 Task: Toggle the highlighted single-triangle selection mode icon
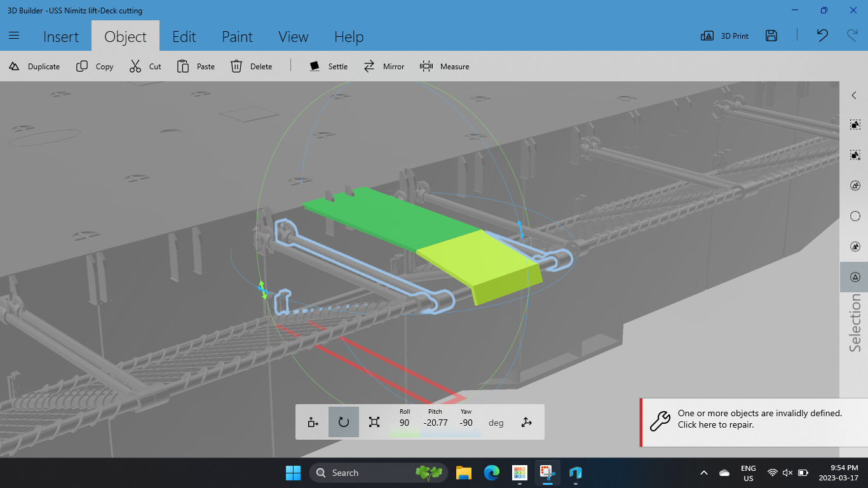(855, 277)
